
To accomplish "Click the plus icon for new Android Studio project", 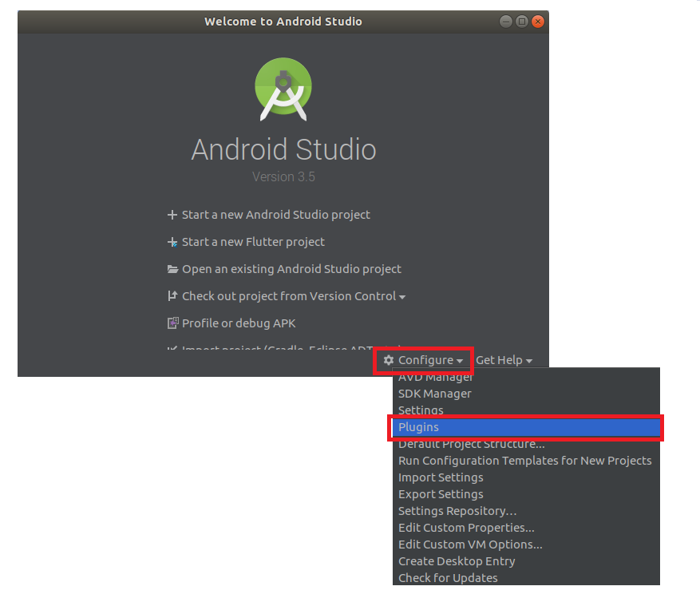I will pyautogui.click(x=171, y=214).
